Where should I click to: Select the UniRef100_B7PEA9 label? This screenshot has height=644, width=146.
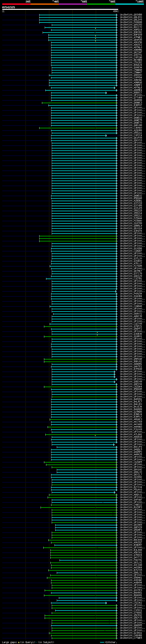coord(131,369)
